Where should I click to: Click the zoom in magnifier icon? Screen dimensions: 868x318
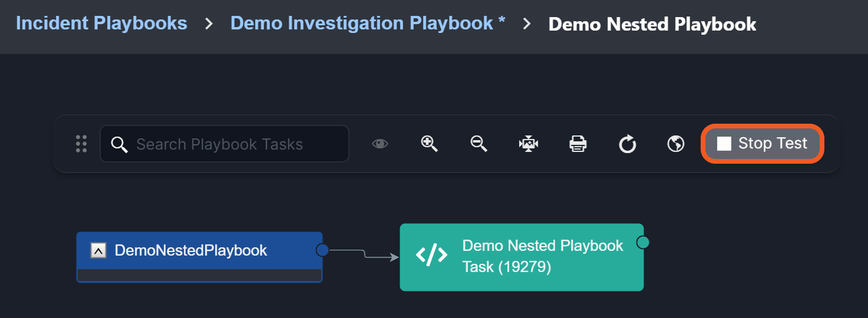point(429,144)
